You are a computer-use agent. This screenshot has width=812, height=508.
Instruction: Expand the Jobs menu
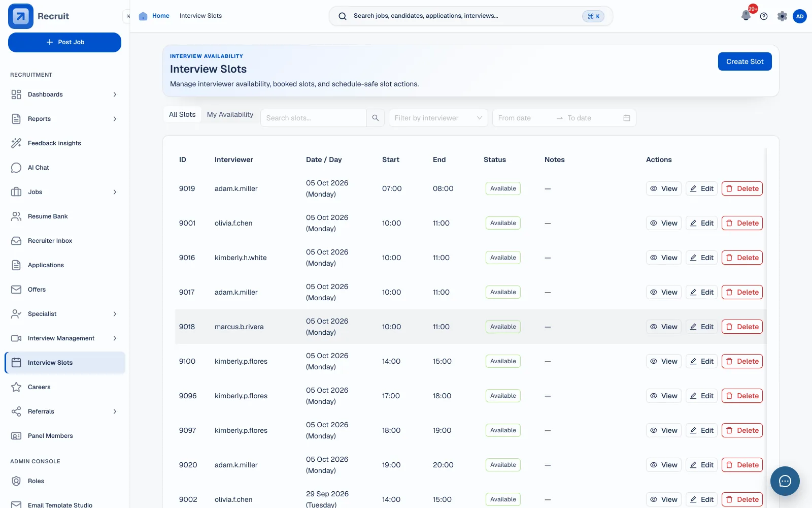(64, 192)
